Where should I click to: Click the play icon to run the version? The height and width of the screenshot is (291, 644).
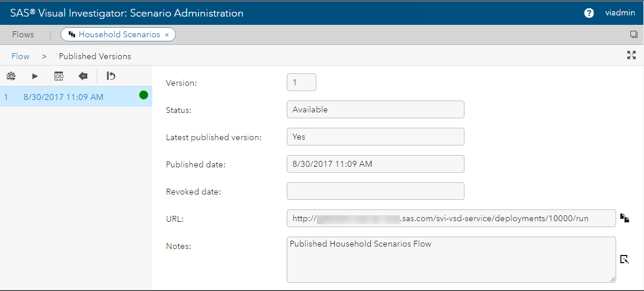coord(35,76)
